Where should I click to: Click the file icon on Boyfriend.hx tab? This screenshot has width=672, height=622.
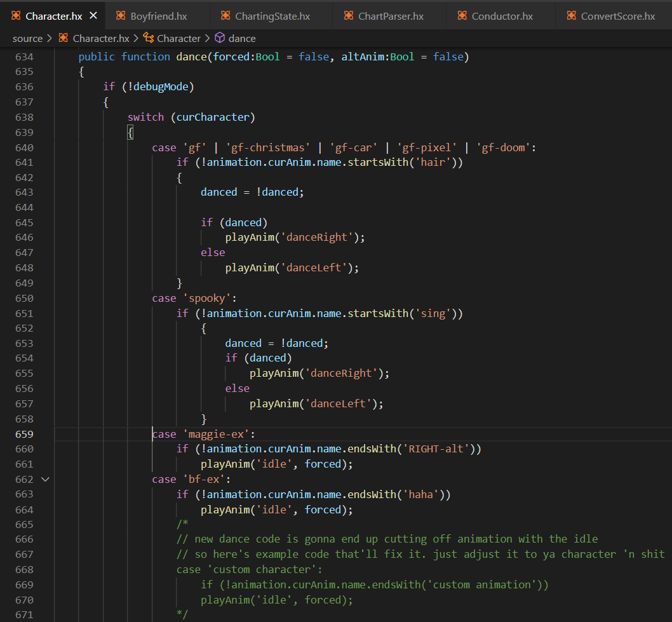(120, 16)
